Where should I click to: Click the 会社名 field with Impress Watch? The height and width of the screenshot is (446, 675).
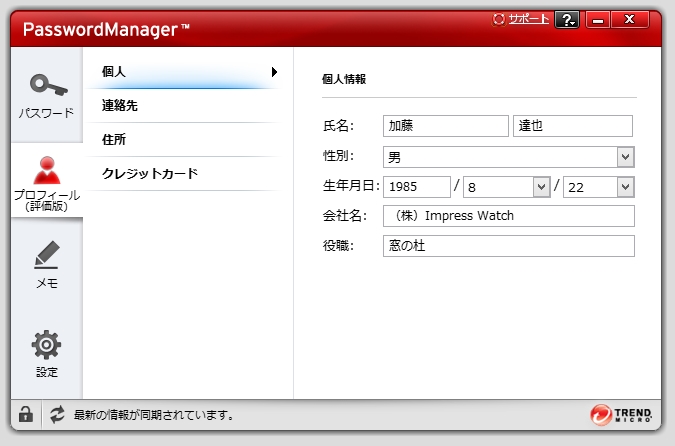(x=509, y=216)
